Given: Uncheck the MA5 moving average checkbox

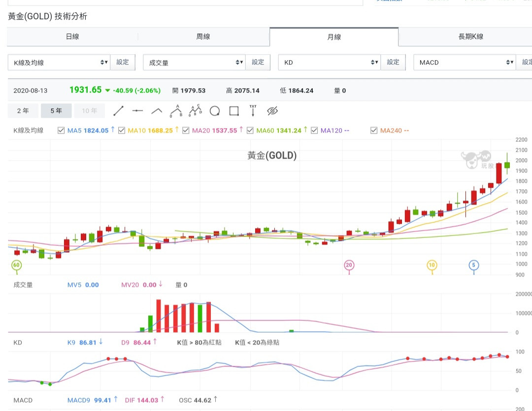Looking at the screenshot, I should [x=61, y=131].
